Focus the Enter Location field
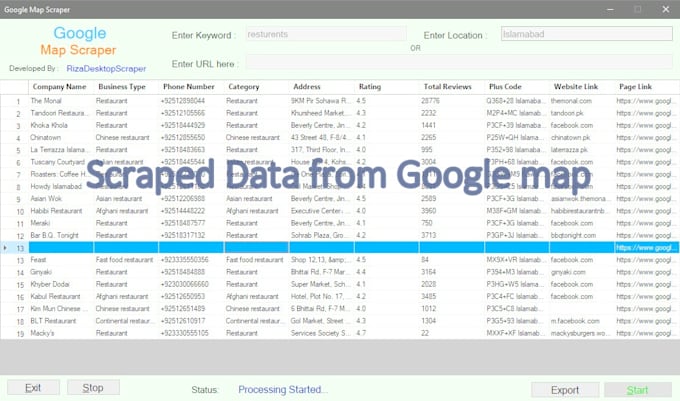 (587, 34)
